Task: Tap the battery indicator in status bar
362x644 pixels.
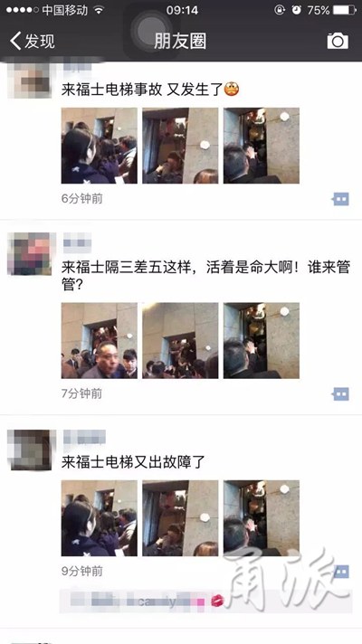Action: pos(344,10)
